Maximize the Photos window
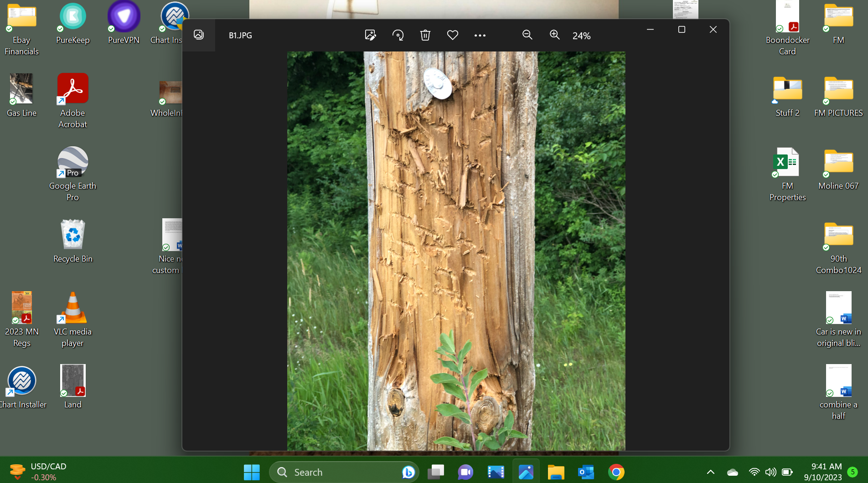Image resolution: width=868 pixels, height=483 pixels. point(682,30)
